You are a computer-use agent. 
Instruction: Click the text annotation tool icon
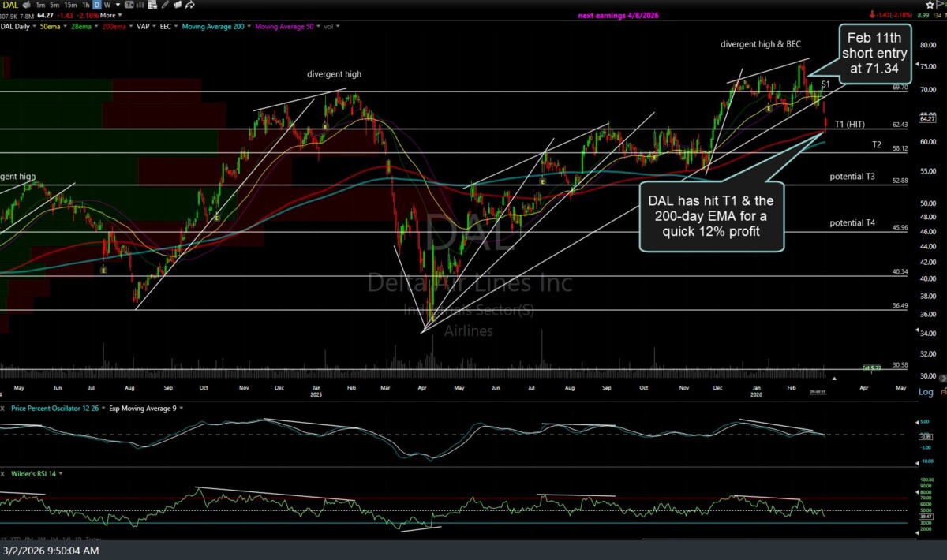coord(129,5)
